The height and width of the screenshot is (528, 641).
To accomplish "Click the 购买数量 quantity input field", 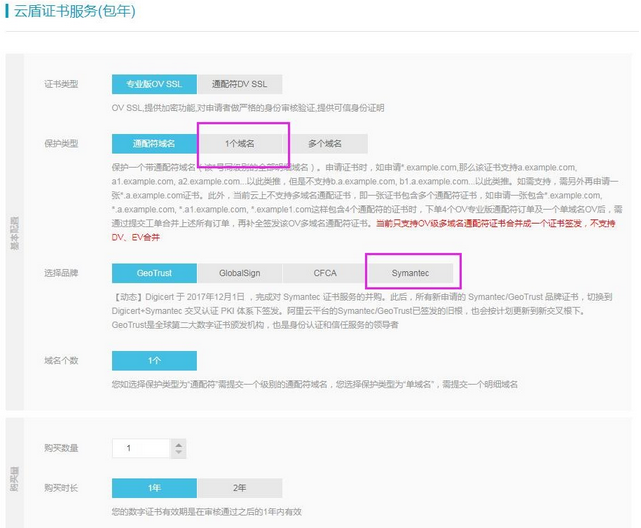I will pos(141,449).
